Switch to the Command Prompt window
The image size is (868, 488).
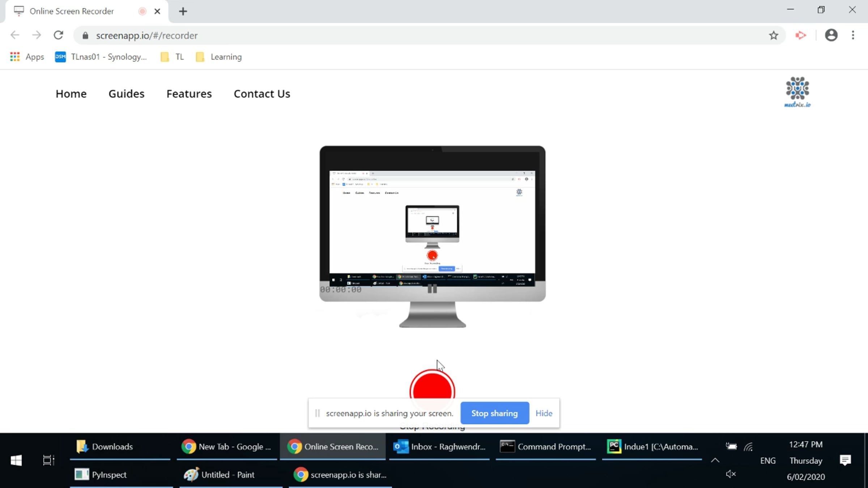click(x=546, y=447)
